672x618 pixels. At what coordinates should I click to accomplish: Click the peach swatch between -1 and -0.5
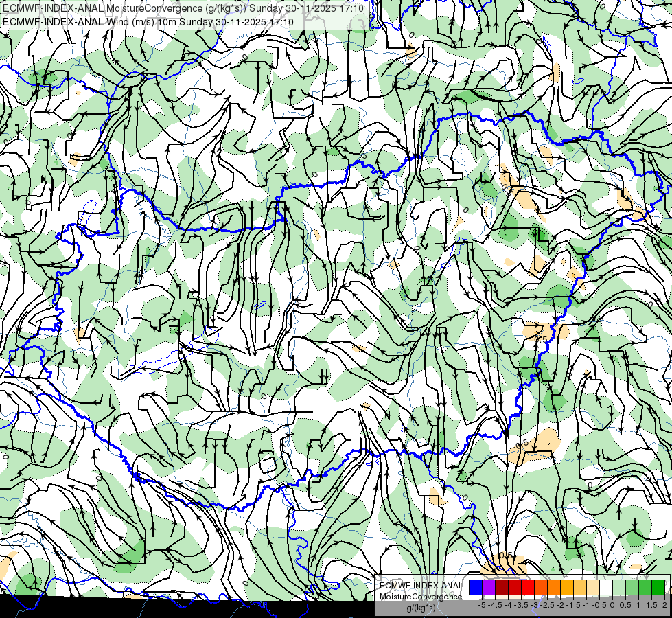click(x=593, y=588)
